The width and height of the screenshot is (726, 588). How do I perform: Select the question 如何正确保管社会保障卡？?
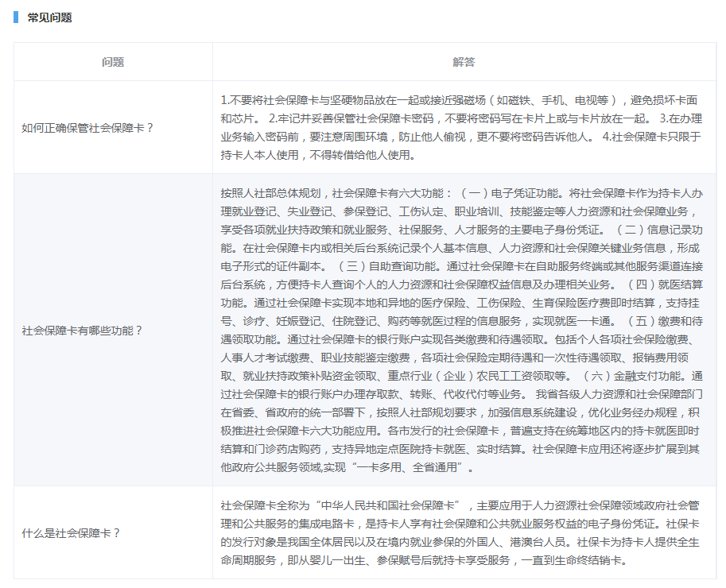(87, 127)
